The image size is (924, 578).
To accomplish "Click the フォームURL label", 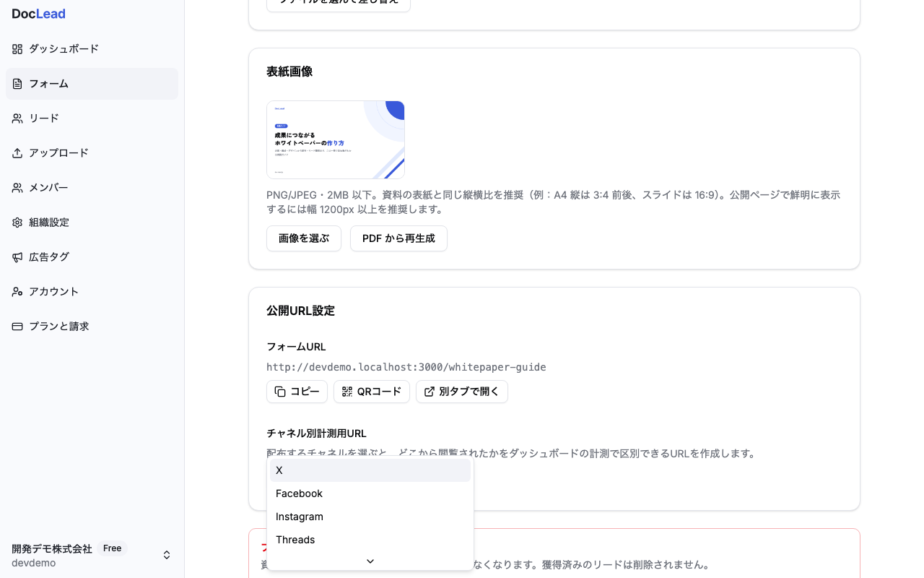I will point(296,347).
